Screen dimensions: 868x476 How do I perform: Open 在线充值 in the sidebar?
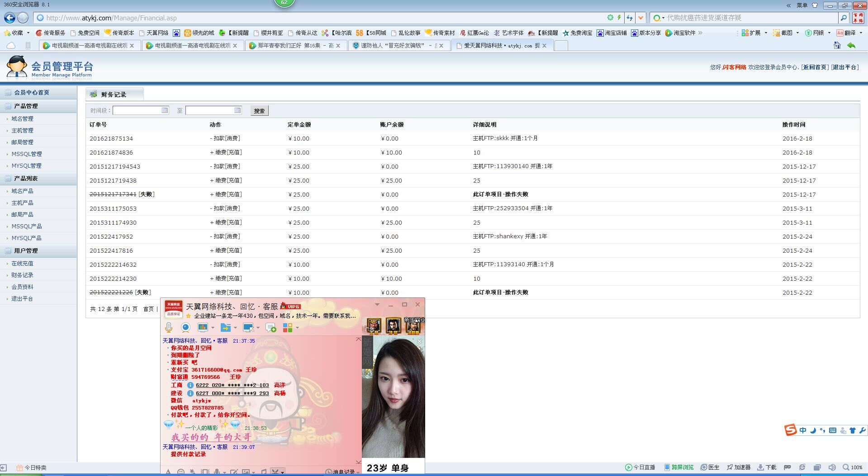(22, 264)
